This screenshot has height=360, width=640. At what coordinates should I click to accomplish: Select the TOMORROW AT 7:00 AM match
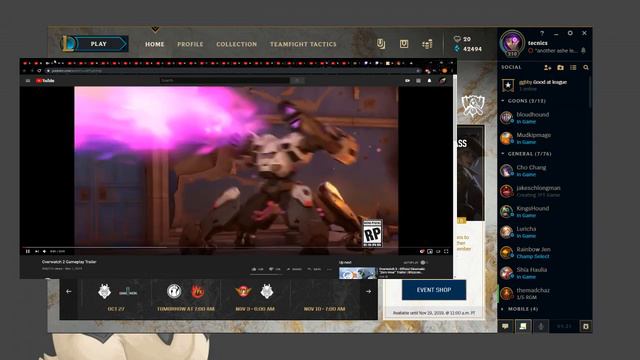click(x=186, y=298)
